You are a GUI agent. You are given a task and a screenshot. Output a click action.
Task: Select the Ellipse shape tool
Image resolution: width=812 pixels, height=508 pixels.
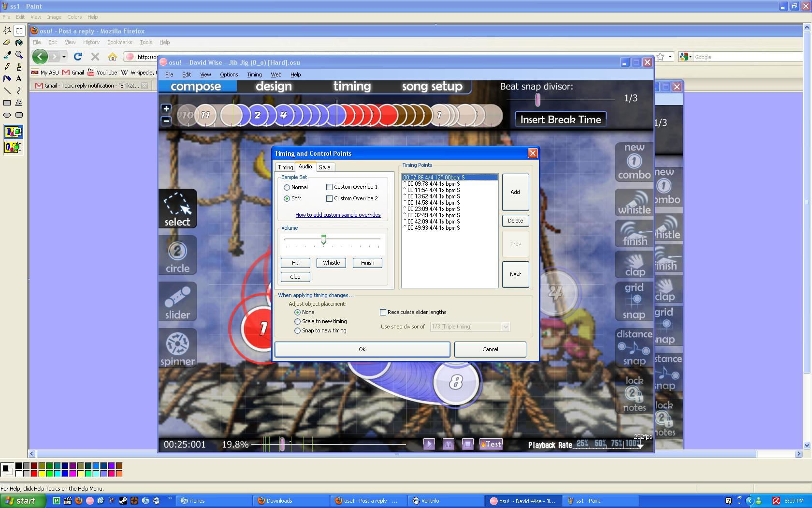point(7,115)
